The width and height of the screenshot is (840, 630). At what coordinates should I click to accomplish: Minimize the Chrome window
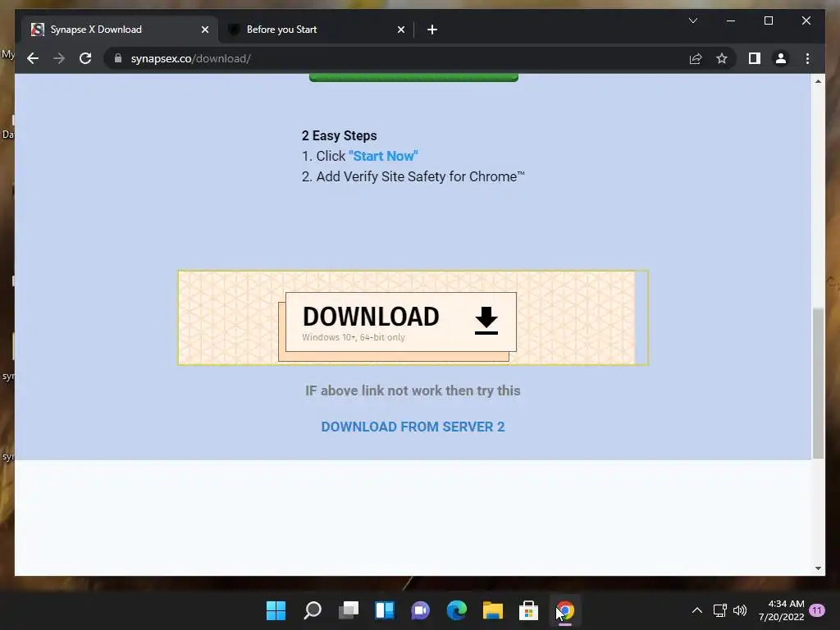pyautogui.click(x=731, y=21)
